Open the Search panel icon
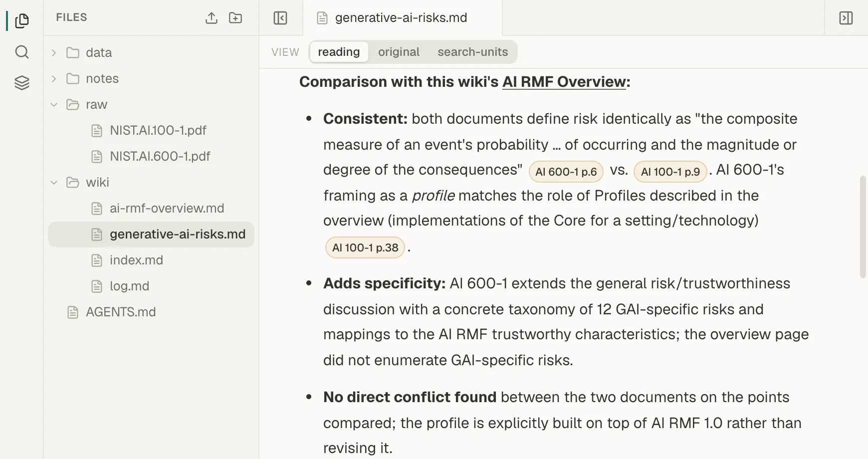The image size is (868, 459). pos(22,52)
